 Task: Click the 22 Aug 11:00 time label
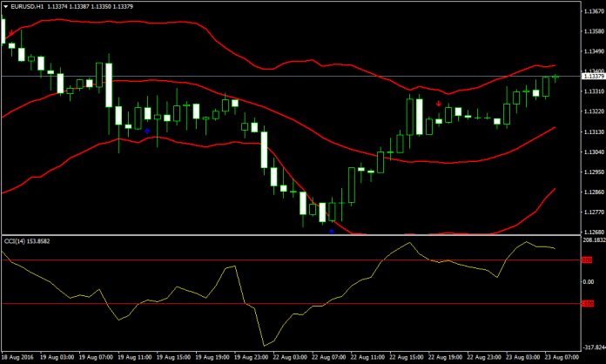(x=367, y=357)
